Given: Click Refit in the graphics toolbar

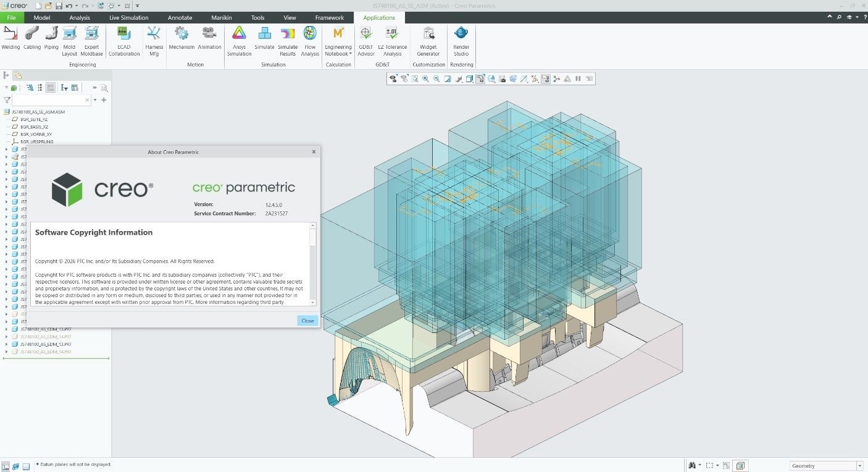Looking at the screenshot, I should point(415,78).
